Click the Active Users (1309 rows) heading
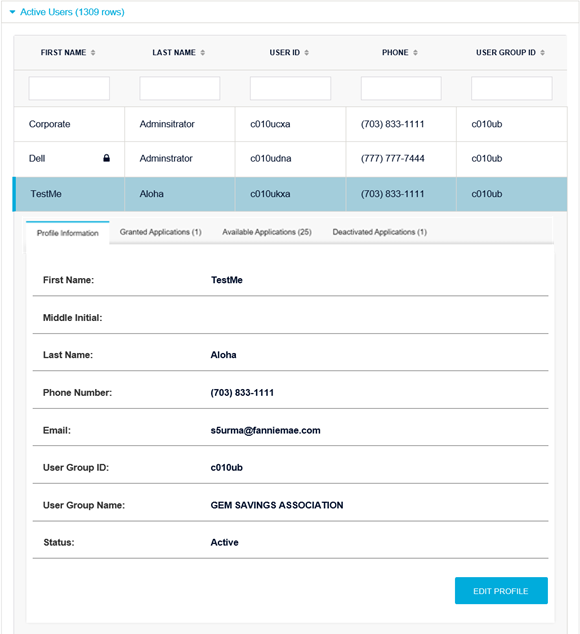580x634 pixels. pyautogui.click(x=72, y=12)
